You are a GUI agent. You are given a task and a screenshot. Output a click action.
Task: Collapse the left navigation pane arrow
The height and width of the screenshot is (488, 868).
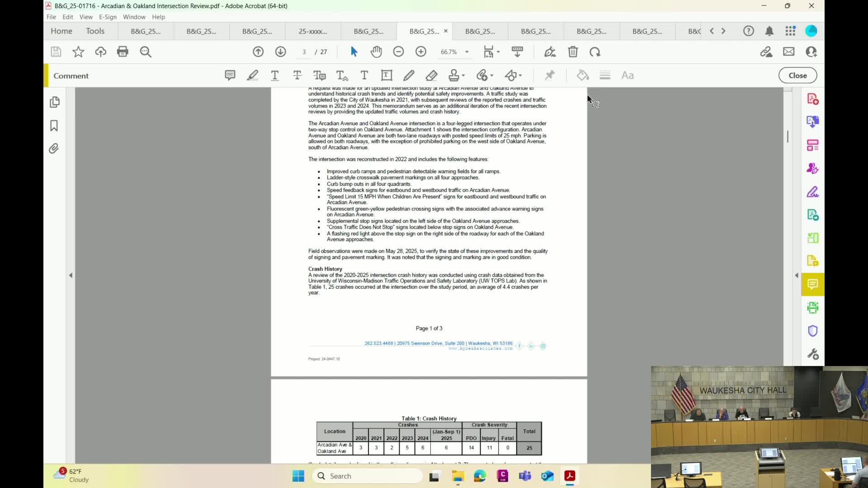[71, 275]
